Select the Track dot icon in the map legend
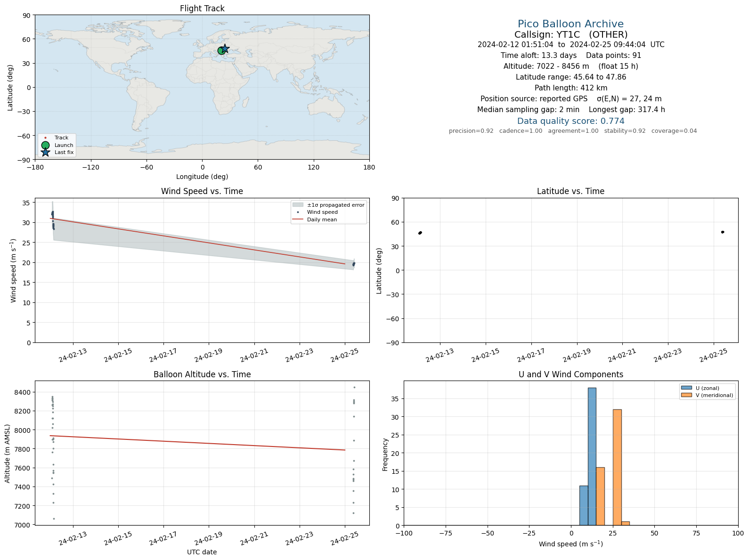This screenshot has width=749, height=560. (45, 138)
